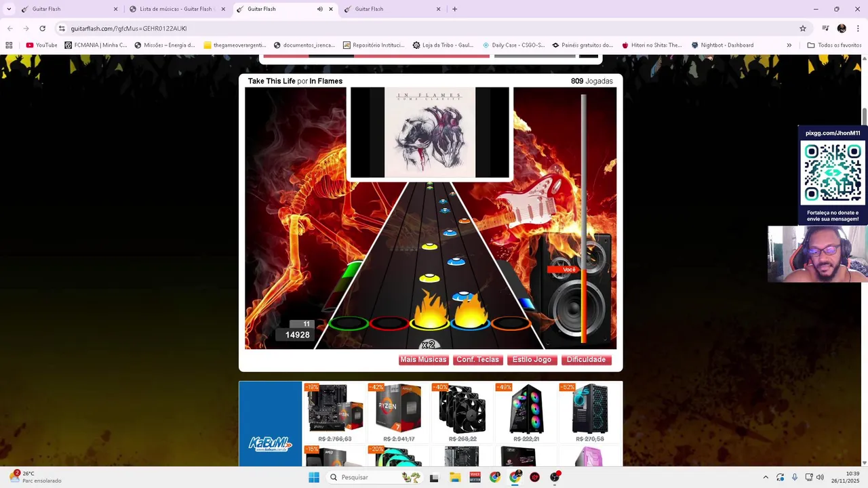This screenshot has height=488, width=868.
Task: Open the Painéis gratuitos bookmark
Action: [583, 45]
